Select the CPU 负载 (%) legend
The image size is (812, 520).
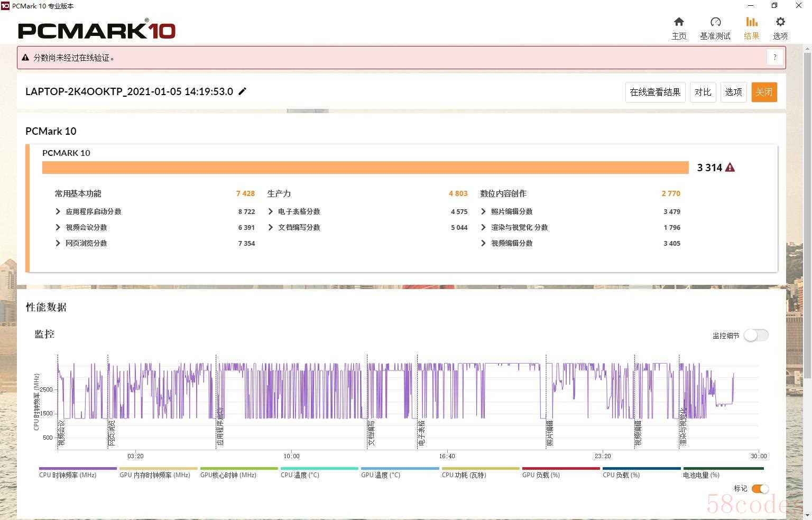(x=642, y=472)
